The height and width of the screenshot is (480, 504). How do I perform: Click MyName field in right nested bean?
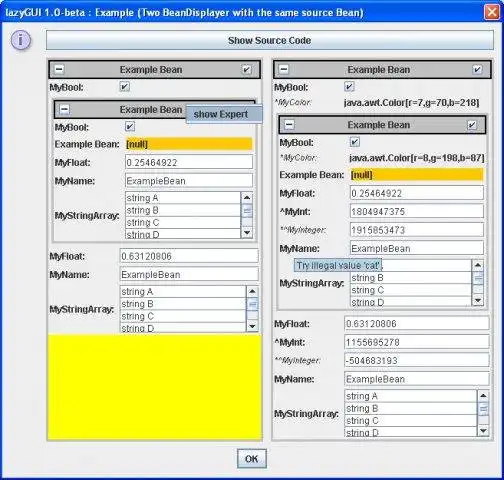click(417, 248)
